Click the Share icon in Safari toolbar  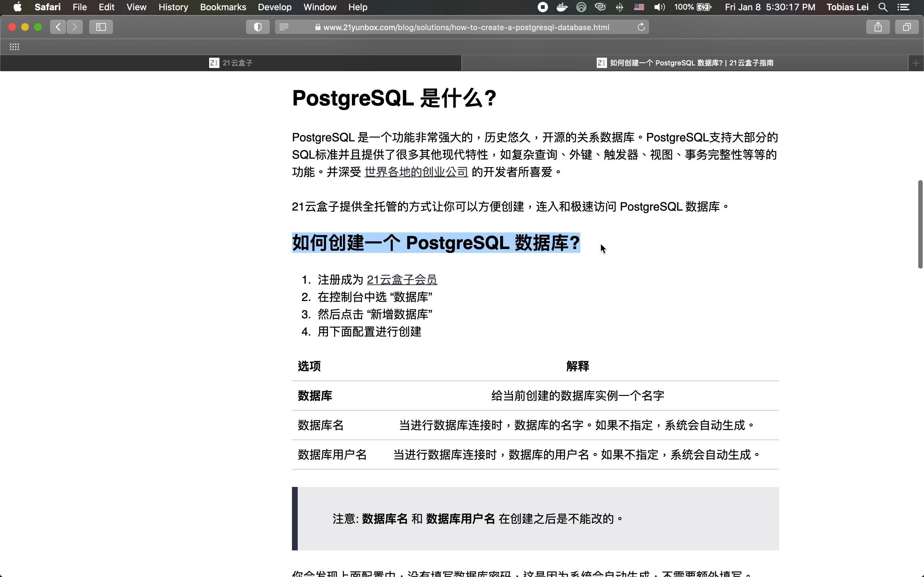coord(878,27)
